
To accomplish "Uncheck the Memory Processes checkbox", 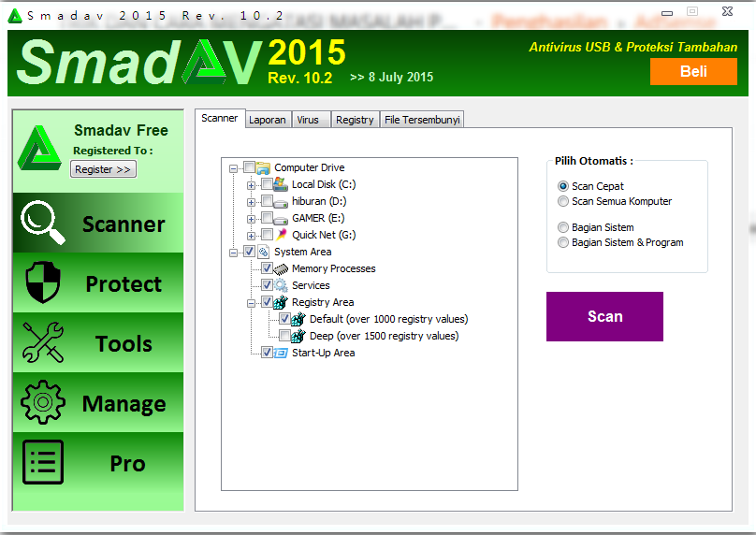I will [267, 268].
